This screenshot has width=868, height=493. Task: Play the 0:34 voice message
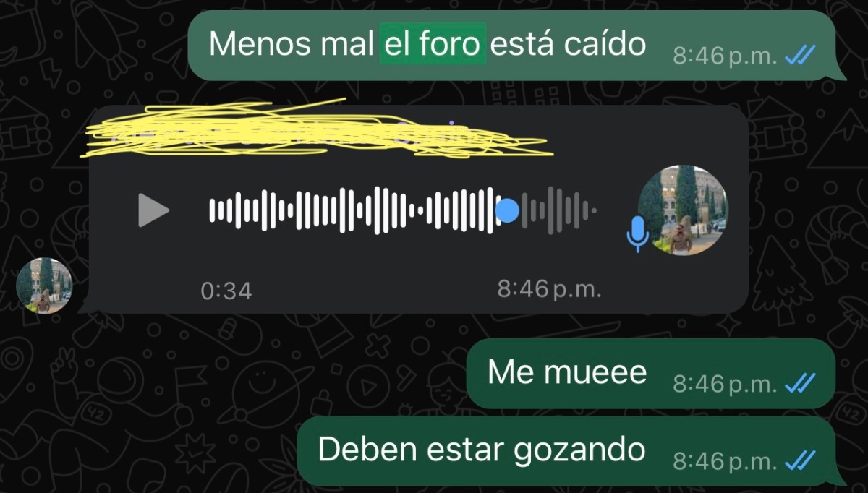tap(153, 210)
